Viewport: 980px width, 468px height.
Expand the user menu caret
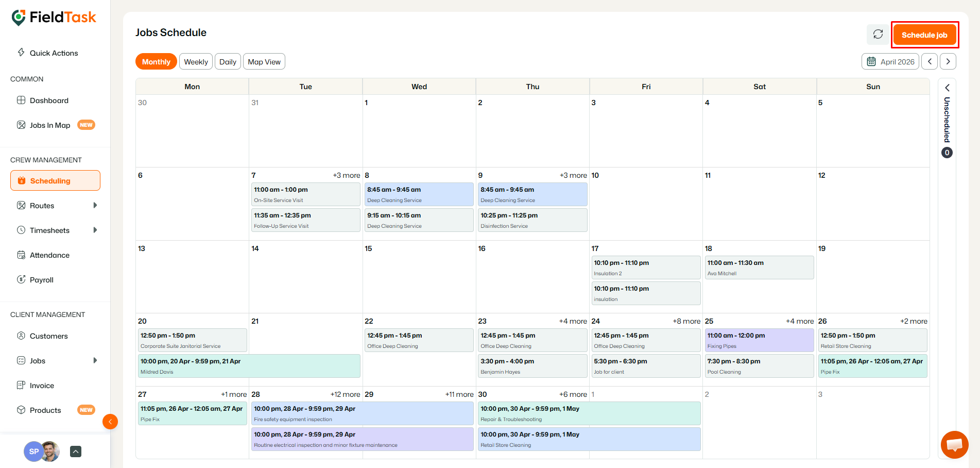[76, 452]
